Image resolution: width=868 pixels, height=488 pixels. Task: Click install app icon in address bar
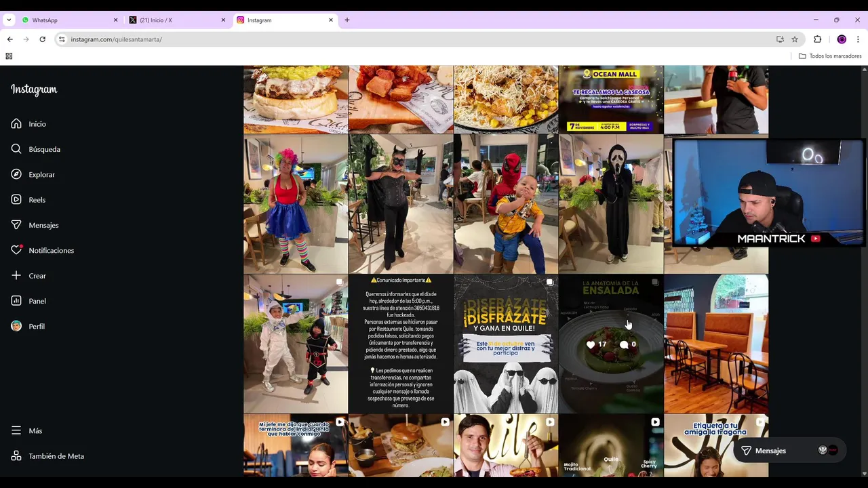780,39
